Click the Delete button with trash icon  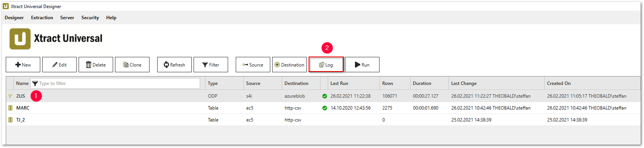pos(96,65)
